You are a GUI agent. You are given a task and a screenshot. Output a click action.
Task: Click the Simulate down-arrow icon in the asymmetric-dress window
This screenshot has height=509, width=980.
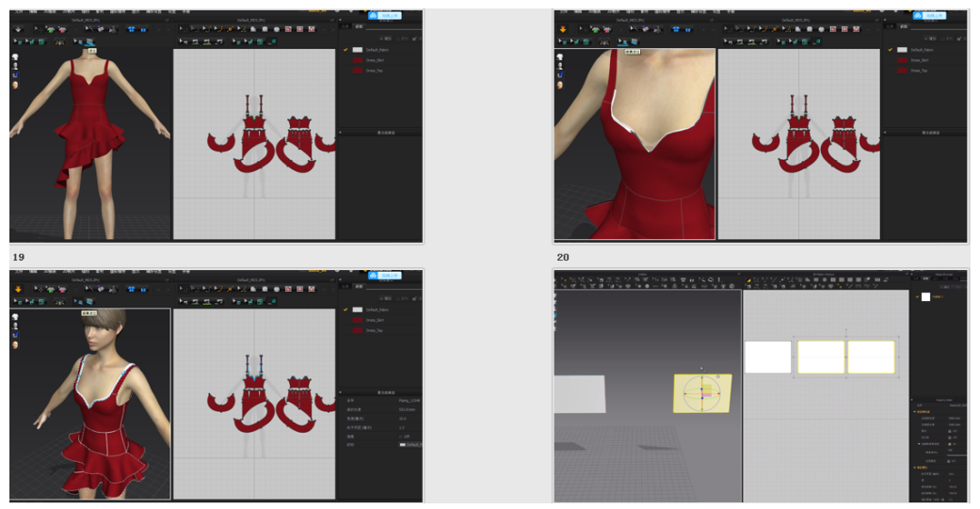tap(19, 29)
